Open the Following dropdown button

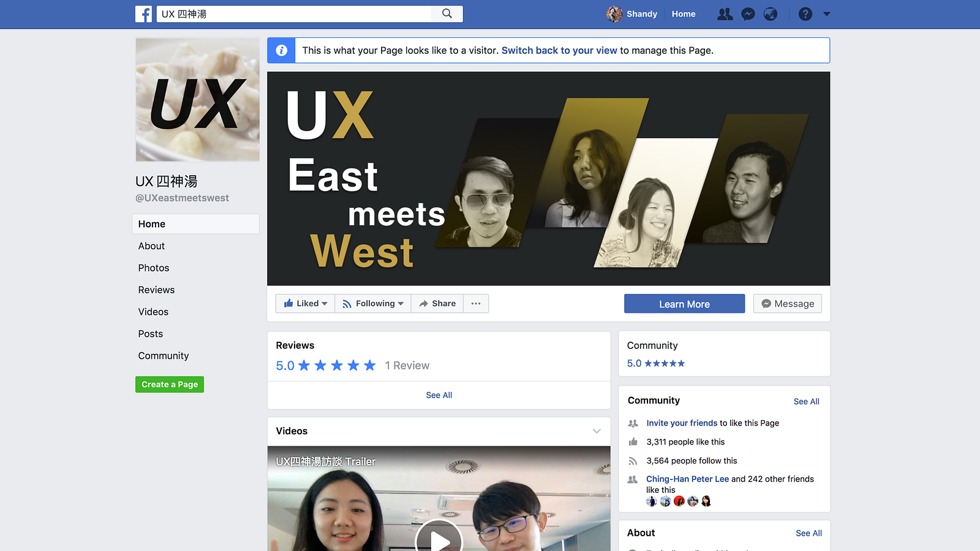[x=373, y=304]
